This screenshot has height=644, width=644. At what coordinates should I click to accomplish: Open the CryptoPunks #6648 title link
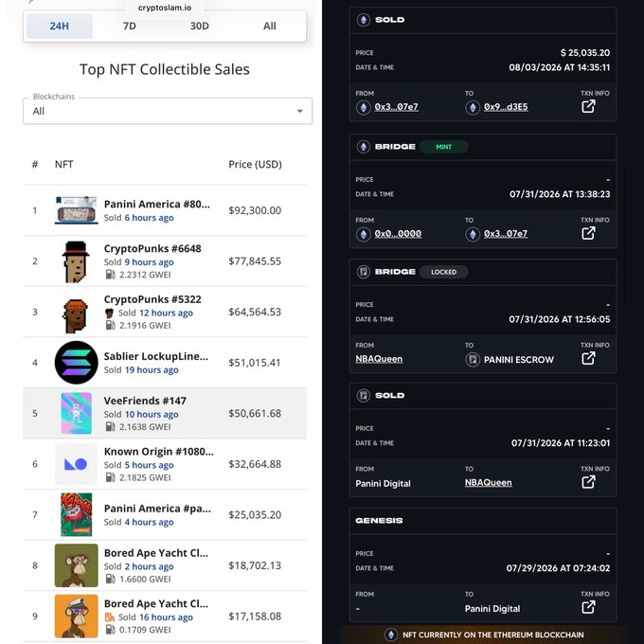tap(152, 248)
